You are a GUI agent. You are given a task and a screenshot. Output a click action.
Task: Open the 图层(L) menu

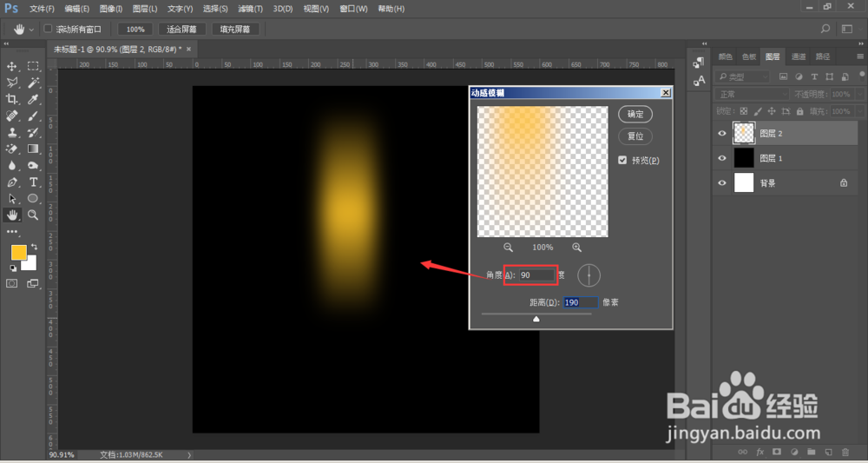tap(145, 9)
